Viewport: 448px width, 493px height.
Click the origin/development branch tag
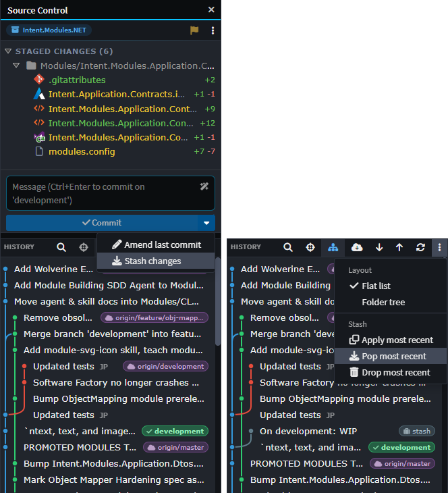[x=165, y=366]
